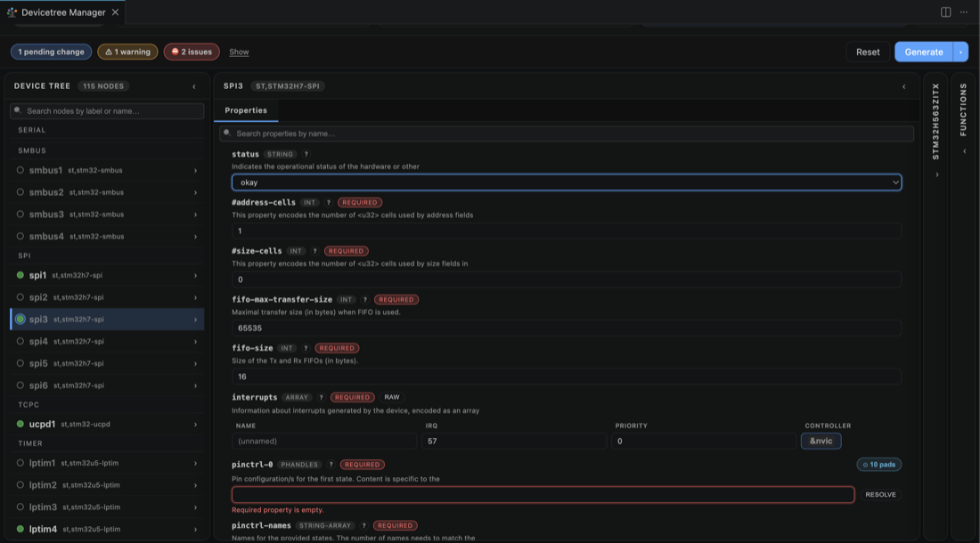
Task: Select the spi6 tree node
Action: [107, 385]
